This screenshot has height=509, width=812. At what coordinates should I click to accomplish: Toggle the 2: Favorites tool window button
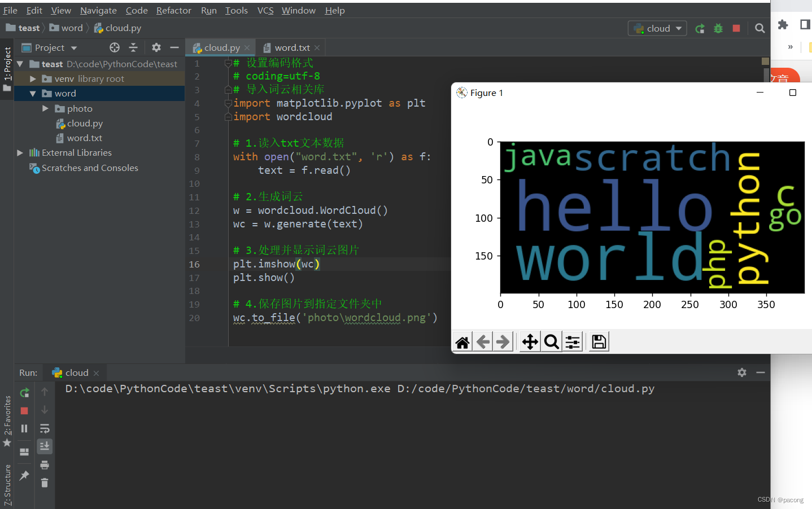click(x=7, y=421)
